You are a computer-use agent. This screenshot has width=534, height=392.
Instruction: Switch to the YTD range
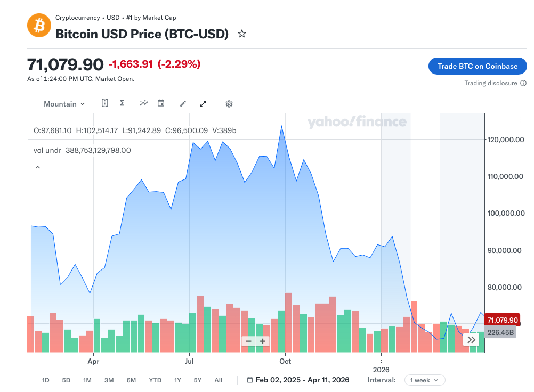155,380
